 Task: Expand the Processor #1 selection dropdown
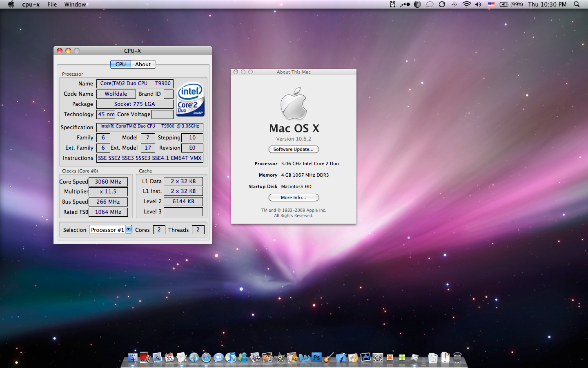click(x=129, y=229)
